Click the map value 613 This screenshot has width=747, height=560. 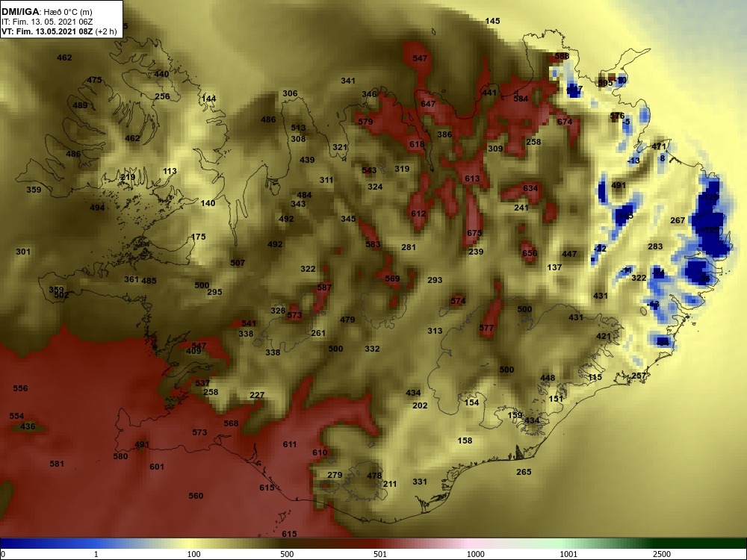coord(472,178)
